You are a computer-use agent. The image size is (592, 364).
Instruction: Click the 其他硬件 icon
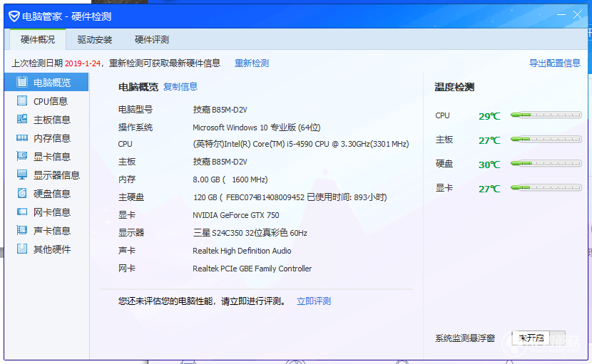(22, 249)
